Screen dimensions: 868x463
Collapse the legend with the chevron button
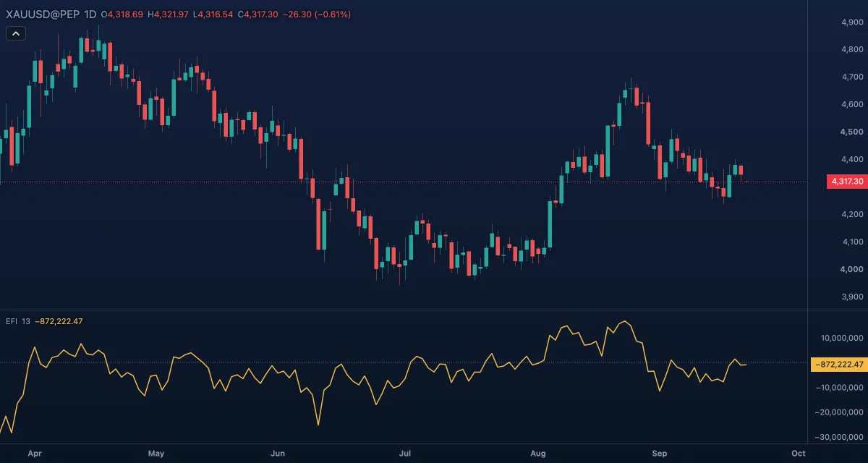[x=16, y=33]
